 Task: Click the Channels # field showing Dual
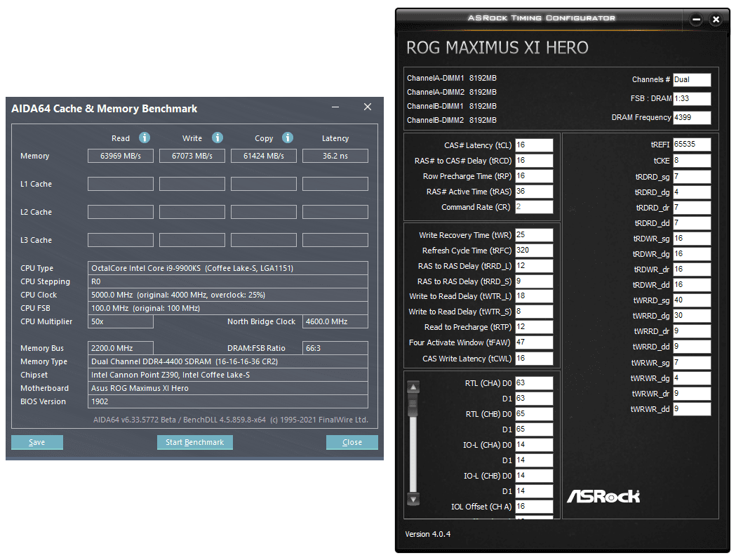pyautogui.click(x=692, y=80)
